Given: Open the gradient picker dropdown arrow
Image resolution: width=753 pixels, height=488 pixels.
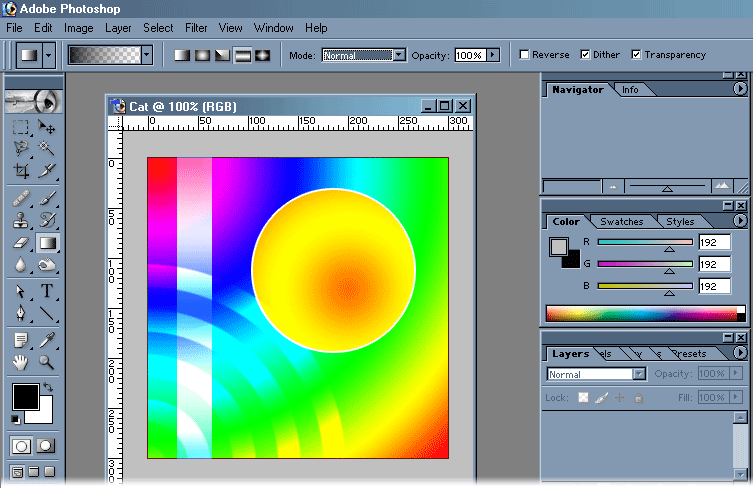Looking at the screenshot, I should (147, 55).
